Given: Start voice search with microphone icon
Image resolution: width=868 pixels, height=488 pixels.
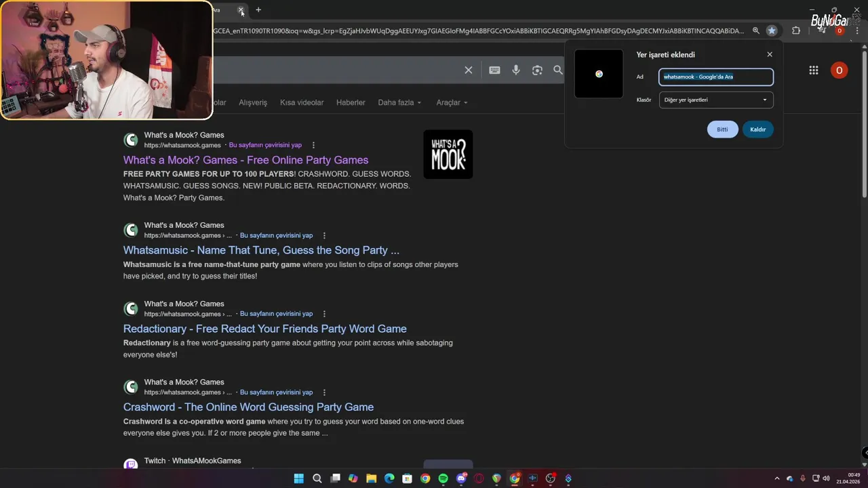Looking at the screenshot, I should point(516,70).
